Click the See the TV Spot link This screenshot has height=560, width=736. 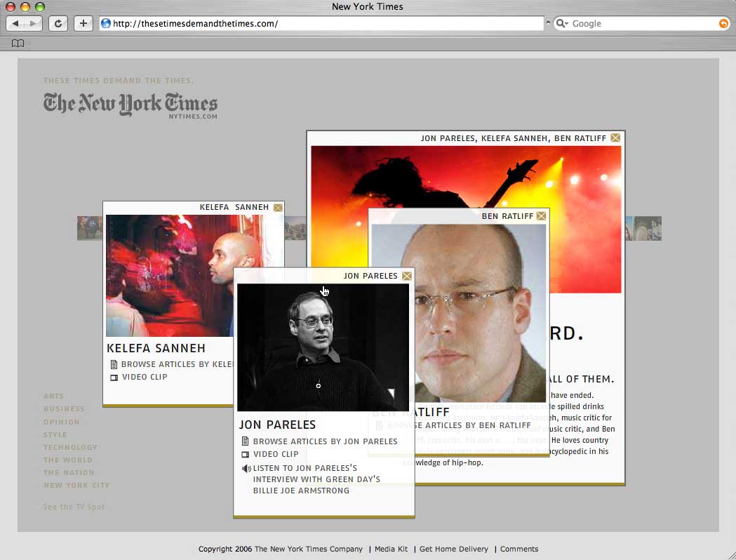pos(74,507)
